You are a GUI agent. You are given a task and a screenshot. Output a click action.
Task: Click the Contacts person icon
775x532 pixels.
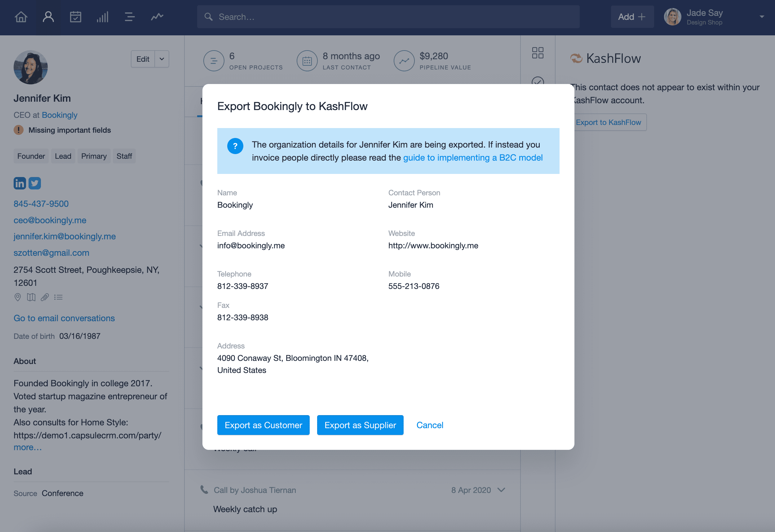pyautogui.click(x=48, y=16)
